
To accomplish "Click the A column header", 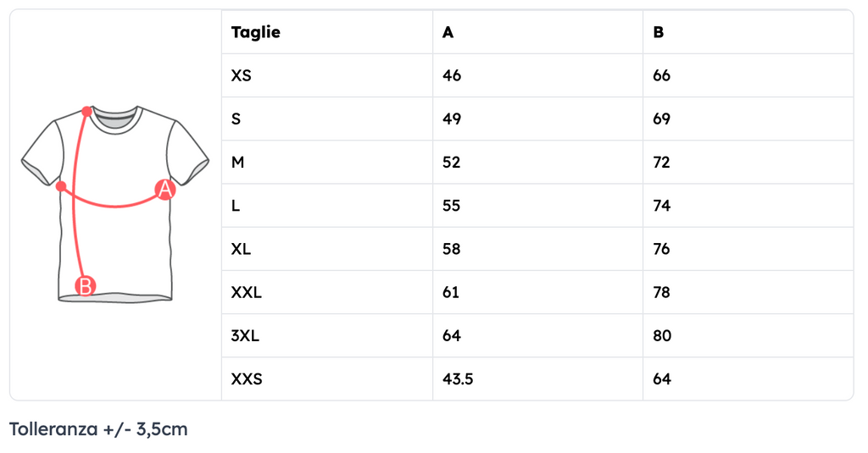I will [448, 32].
